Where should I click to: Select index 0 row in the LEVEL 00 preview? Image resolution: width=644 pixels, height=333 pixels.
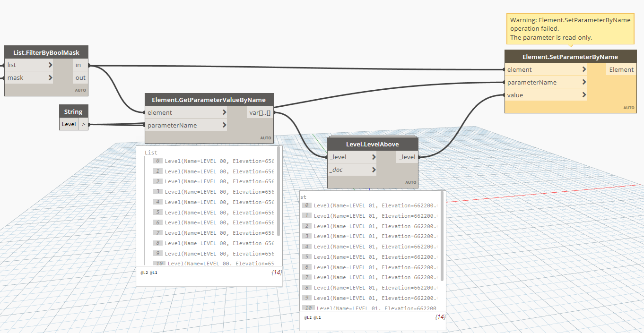click(x=214, y=161)
